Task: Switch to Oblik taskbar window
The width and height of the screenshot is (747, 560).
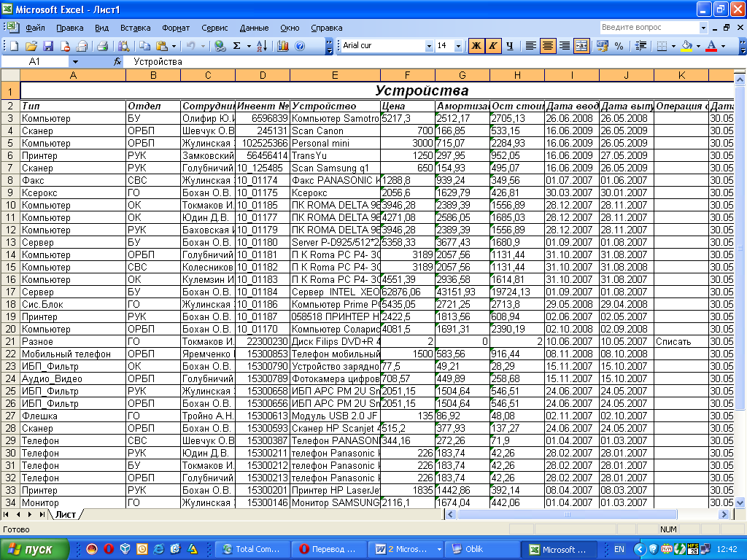Action: (482, 549)
